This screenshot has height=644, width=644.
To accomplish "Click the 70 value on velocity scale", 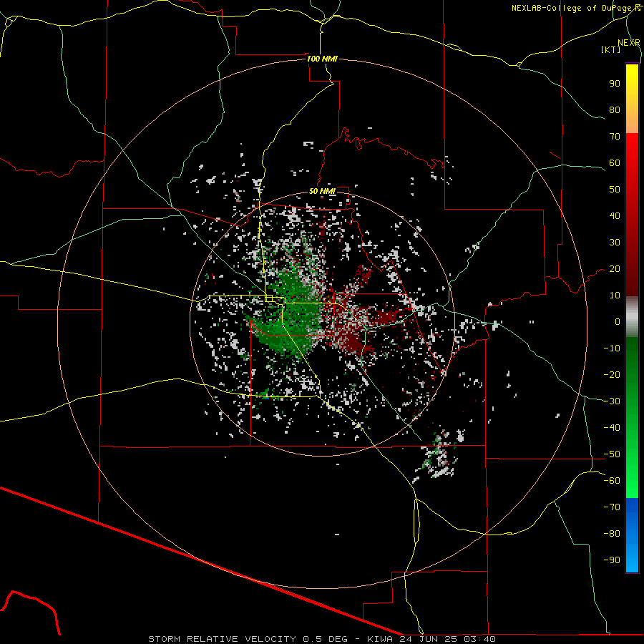I will click(615, 137).
